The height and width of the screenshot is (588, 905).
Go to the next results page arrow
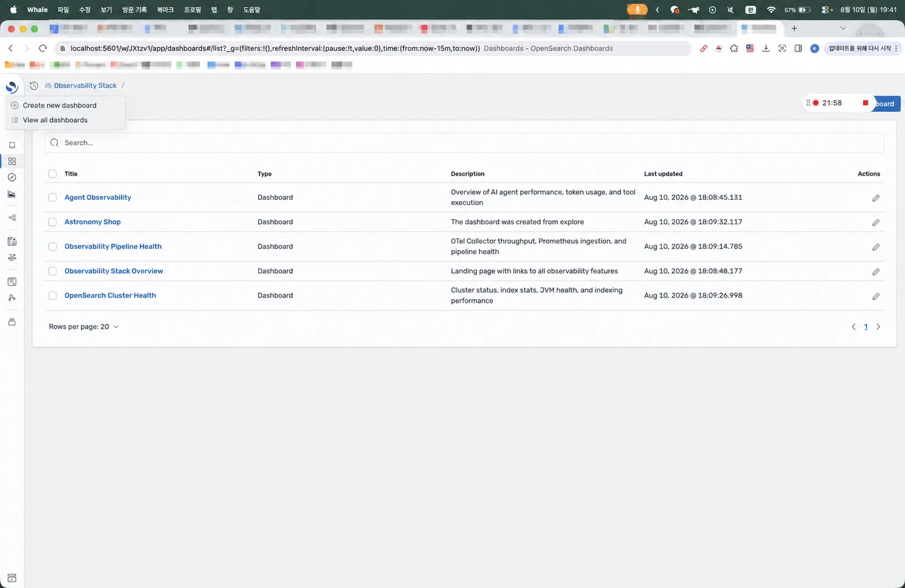[878, 327]
